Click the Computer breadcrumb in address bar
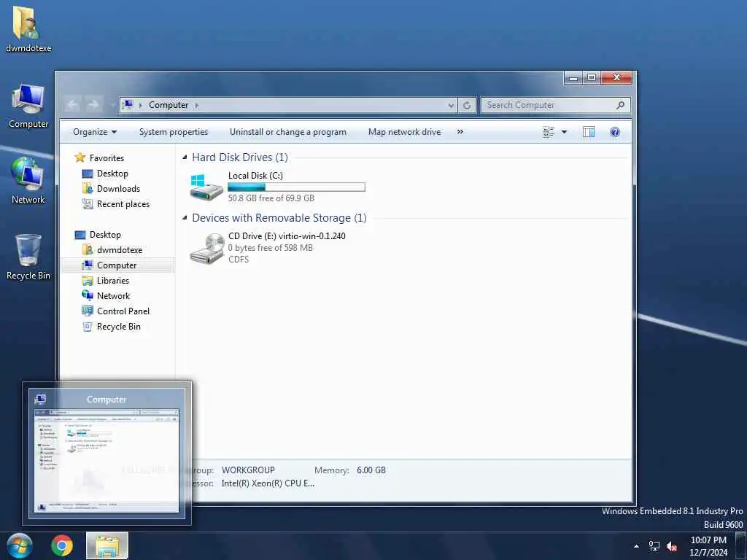The width and height of the screenshot is (747, 560). pos(169,105)
